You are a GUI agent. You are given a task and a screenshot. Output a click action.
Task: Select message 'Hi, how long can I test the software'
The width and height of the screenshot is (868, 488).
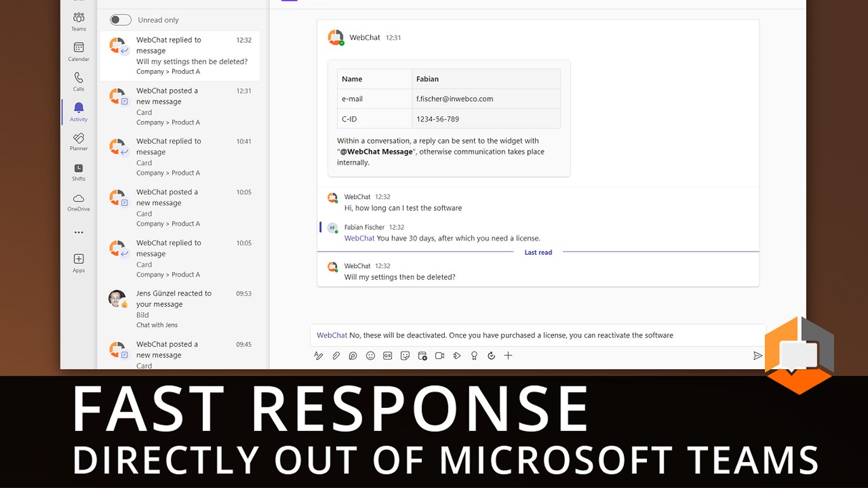[403, 208]
